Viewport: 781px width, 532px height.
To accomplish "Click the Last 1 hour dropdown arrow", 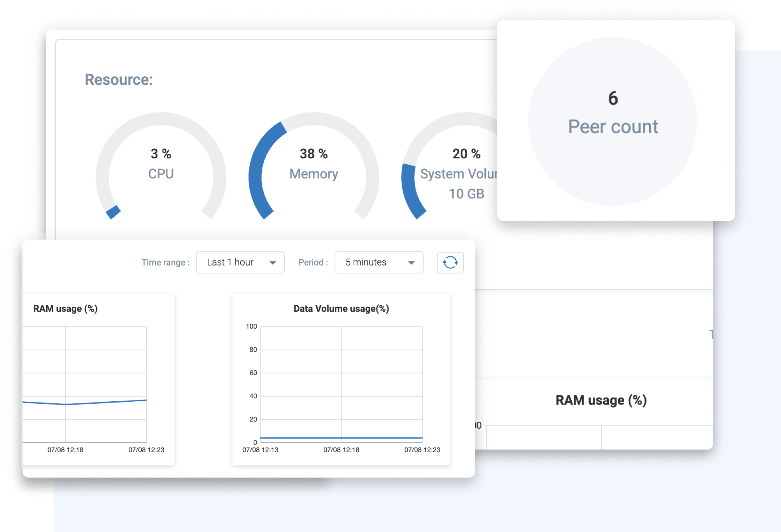I will coord(273,263).
